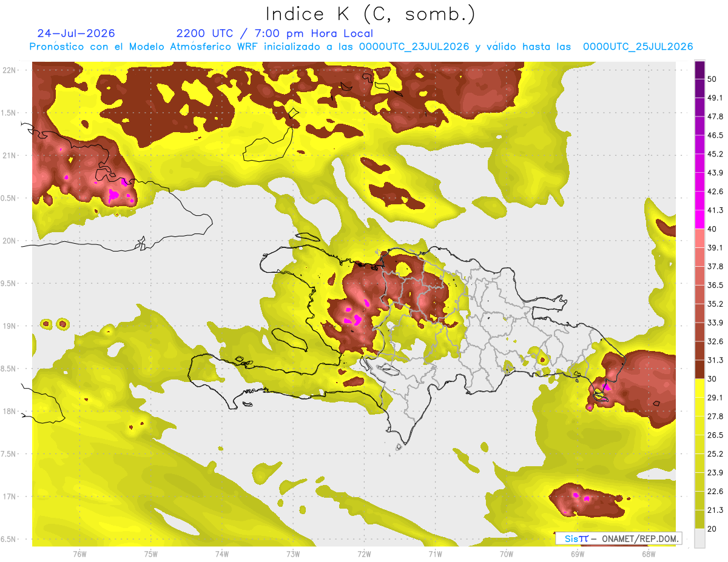Click the longitude label "72W"
The height and width of the screenshot is (562, 728).
tap(364, 554)
